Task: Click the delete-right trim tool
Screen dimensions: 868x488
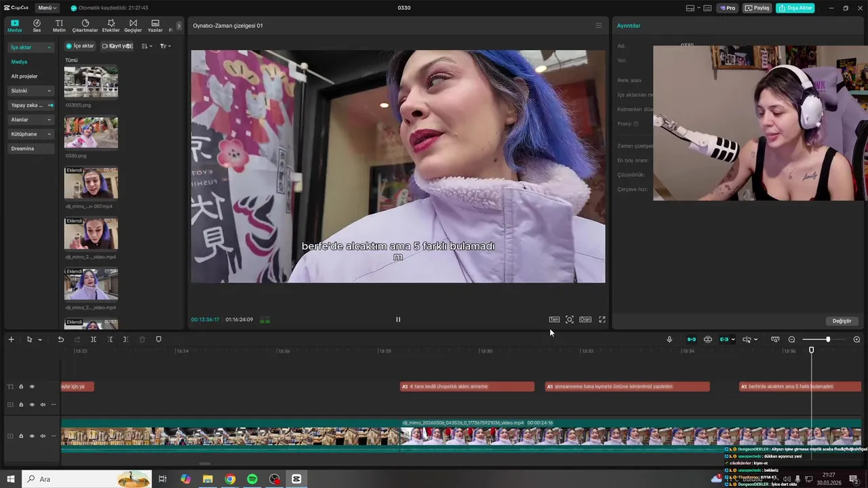Action: (125, 339)
